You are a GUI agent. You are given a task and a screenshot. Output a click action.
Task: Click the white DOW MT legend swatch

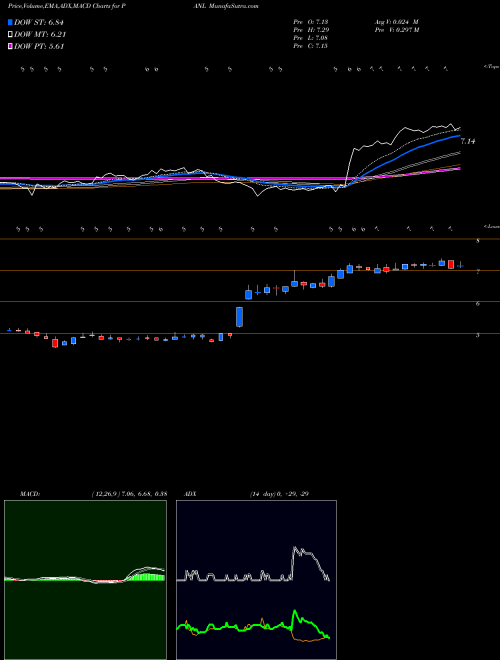pos(10,35)
